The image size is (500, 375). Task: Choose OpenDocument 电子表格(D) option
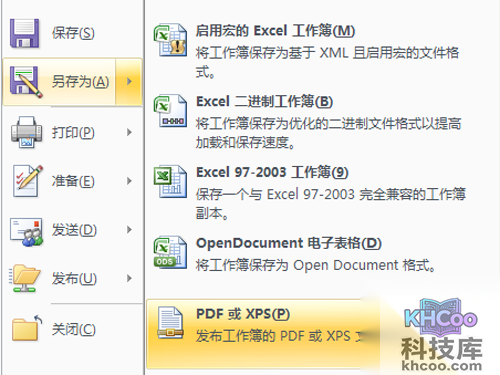tap(289, 243)
